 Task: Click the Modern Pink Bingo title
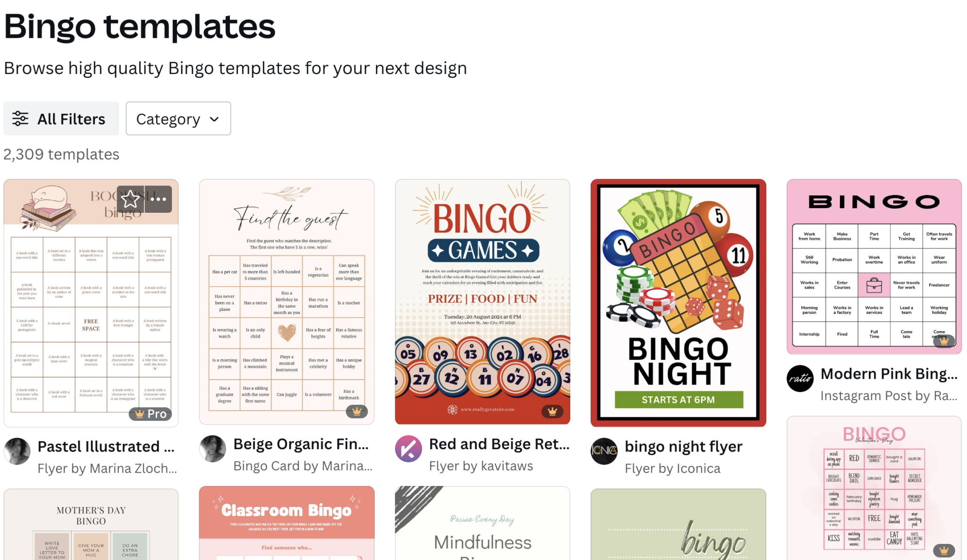click(x=889, y=374)
